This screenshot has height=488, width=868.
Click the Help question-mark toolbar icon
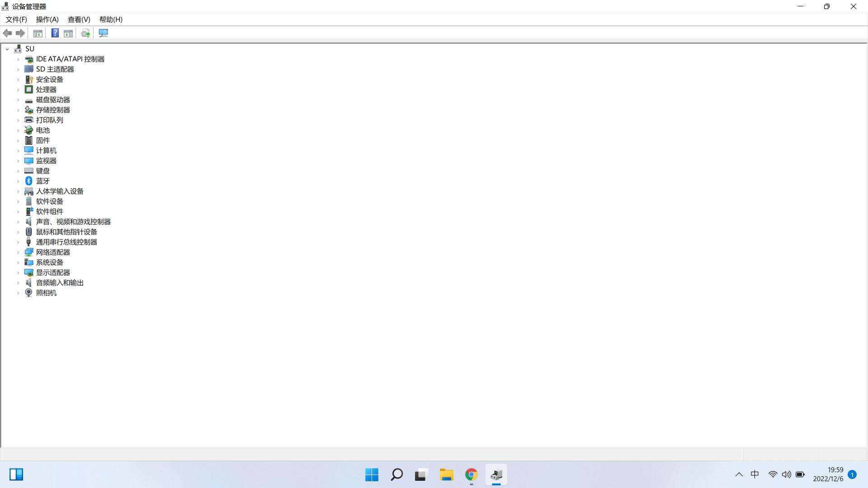pyautogui.click(x=55, y=33)
